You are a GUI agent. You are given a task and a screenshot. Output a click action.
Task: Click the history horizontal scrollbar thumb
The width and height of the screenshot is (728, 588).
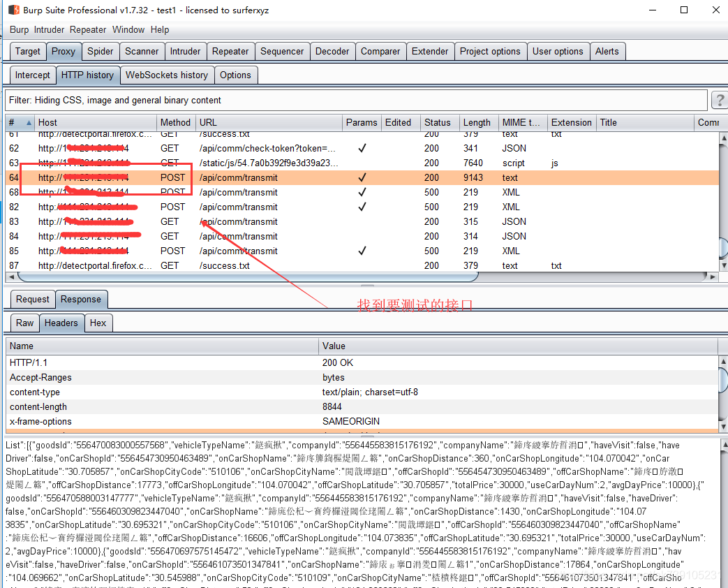248,277
